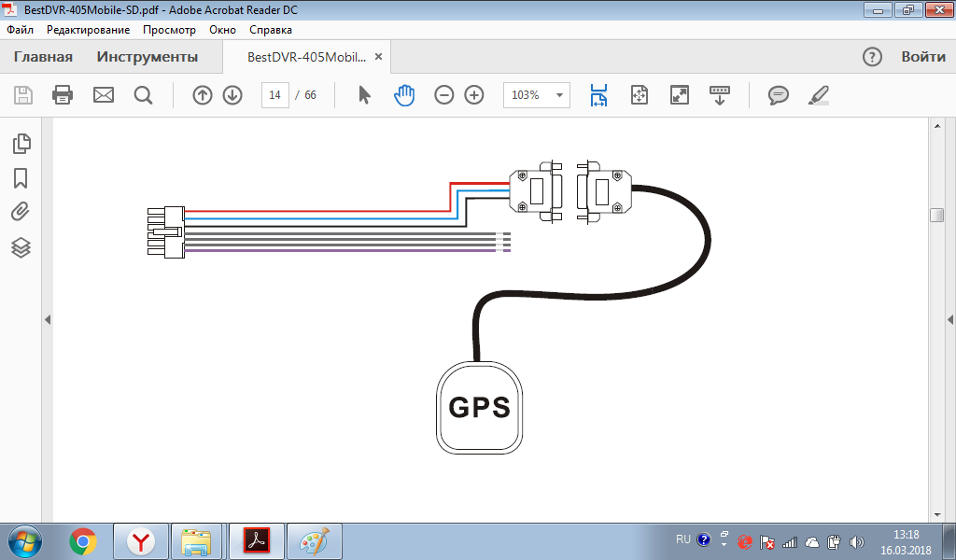Click the Войти sign-in button
The width and height of the screenshot is (956, 560).
[923, 57]
